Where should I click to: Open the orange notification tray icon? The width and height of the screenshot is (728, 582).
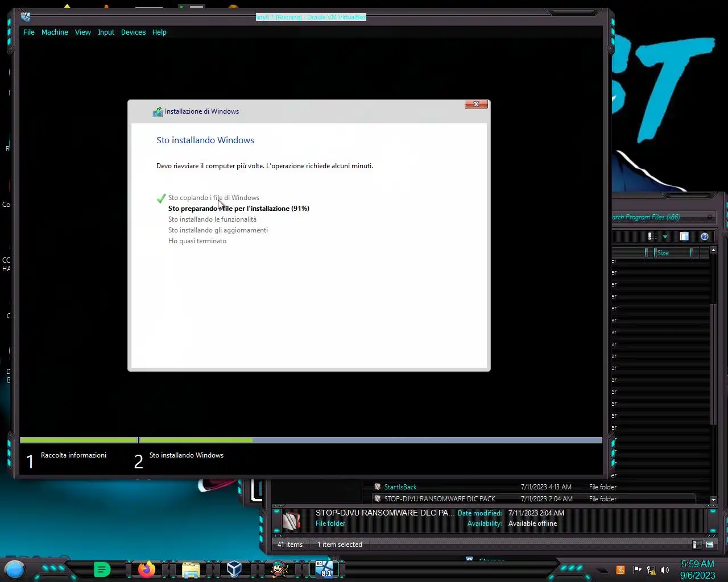[x=621, y=570]
